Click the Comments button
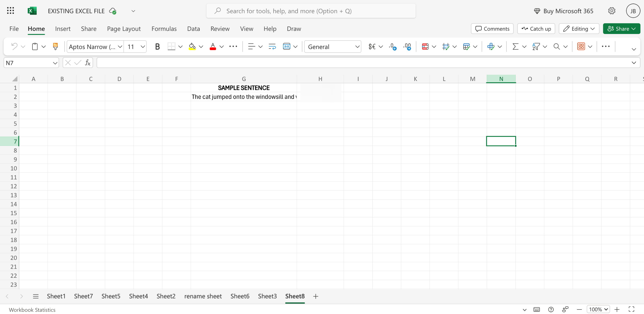The image size is (644, 314). pyautogui.click(x=492, y=29)
